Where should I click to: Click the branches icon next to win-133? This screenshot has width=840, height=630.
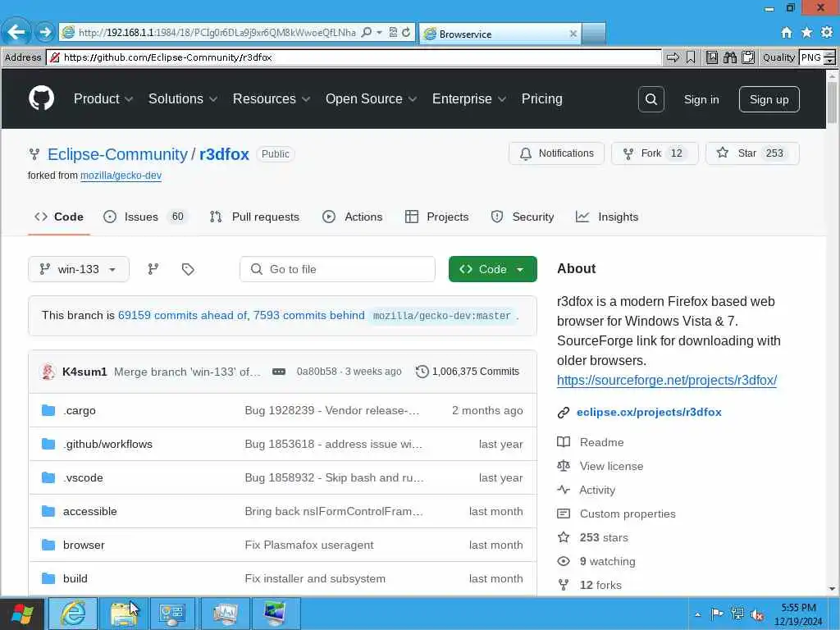click(153, 269)
